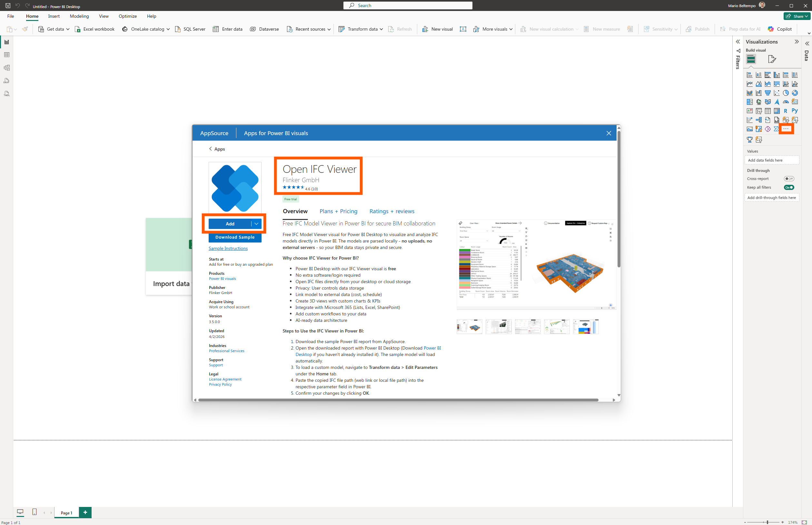This screenshot has height=525, width=812.
Task: Click the zoom slider in status bar
Action: pos(764,522)
